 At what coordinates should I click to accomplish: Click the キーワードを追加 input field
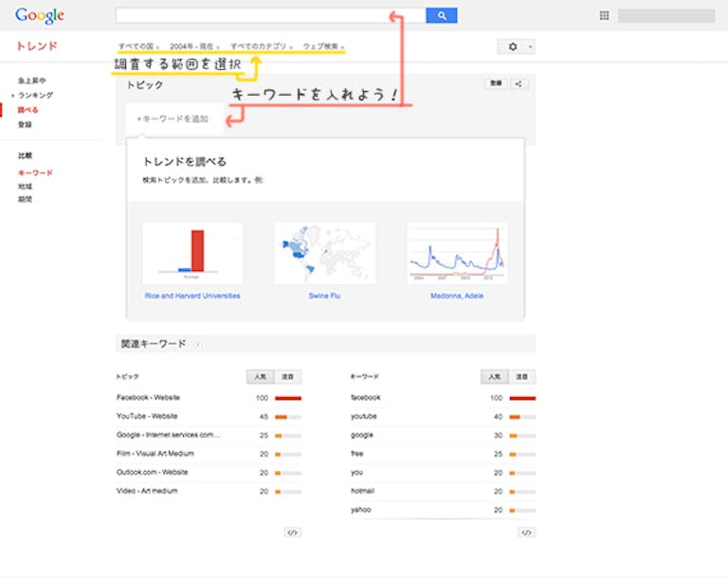tap(173, 118)
